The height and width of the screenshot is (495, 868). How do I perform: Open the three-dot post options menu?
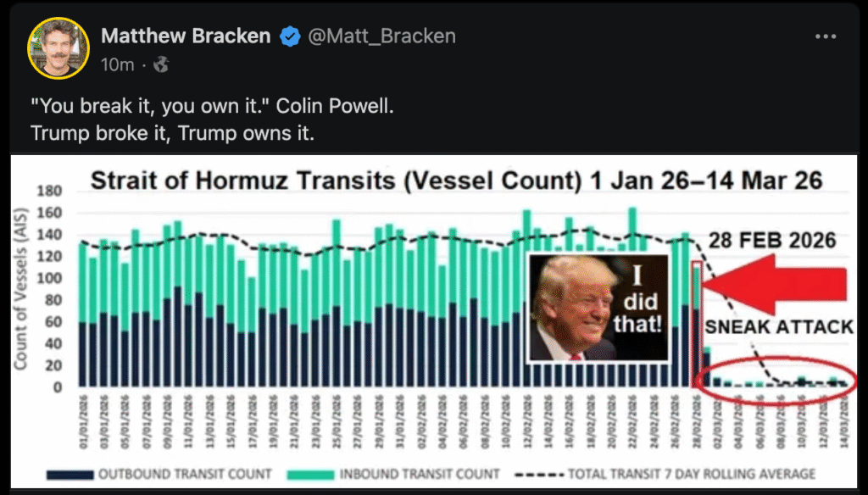click(825, 36)
